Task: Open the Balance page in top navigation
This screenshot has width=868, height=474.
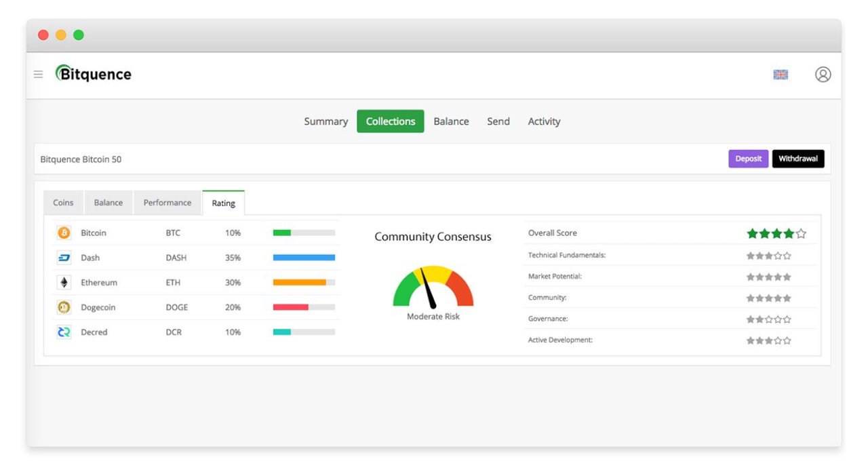Action: pyautogui.click(x=452, y=121)
